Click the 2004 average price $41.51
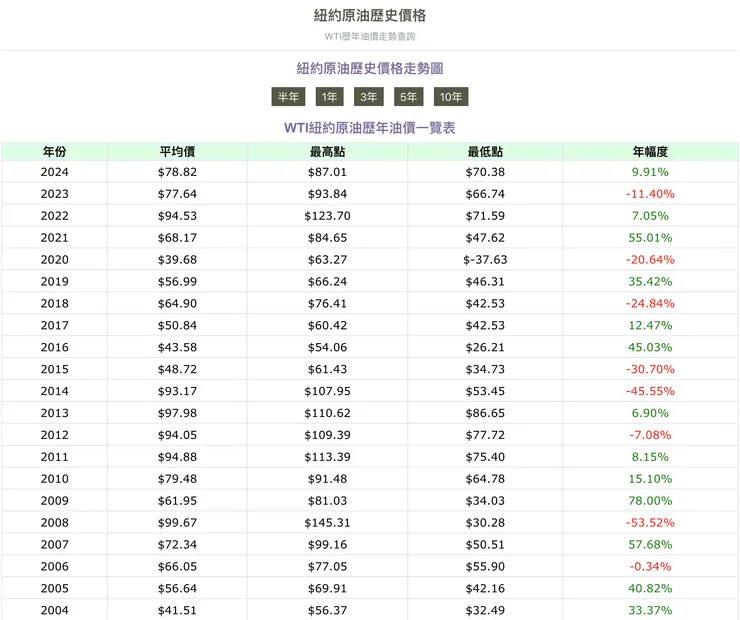 click(177, 611)
